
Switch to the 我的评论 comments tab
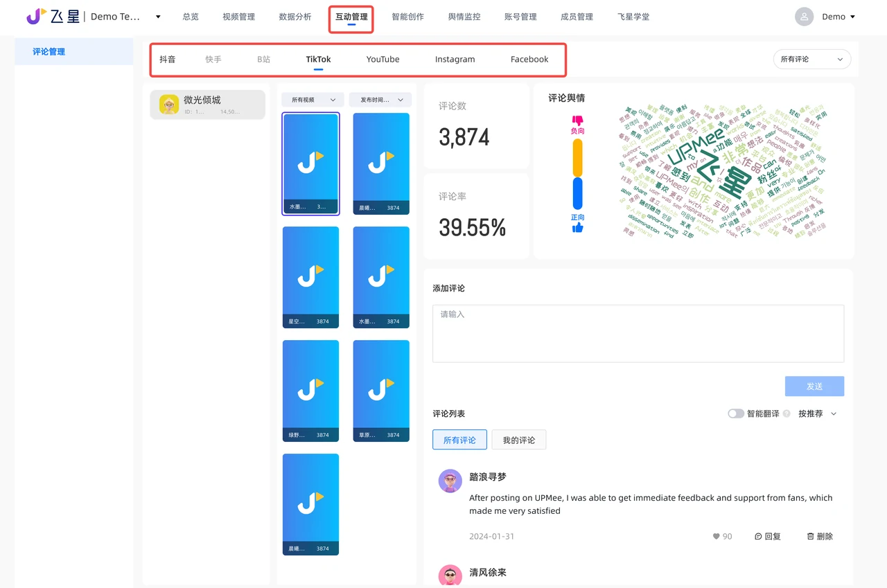point(518,439)
